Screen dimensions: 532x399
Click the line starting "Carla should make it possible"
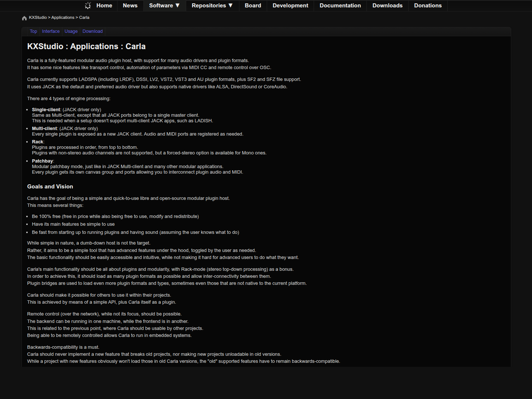tap(99, 295)
